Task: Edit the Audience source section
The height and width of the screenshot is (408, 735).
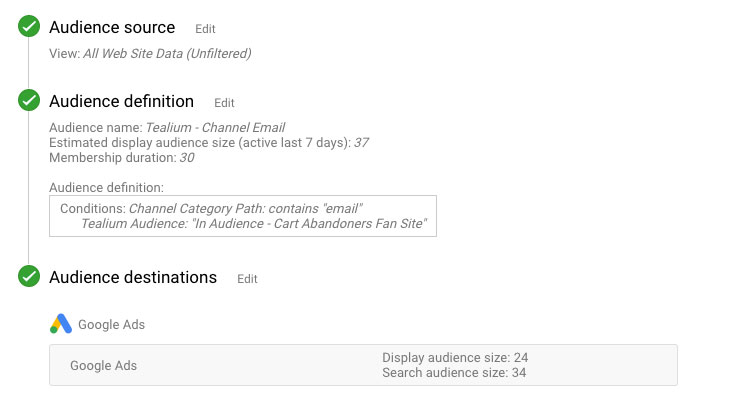Action: (205, 29)
